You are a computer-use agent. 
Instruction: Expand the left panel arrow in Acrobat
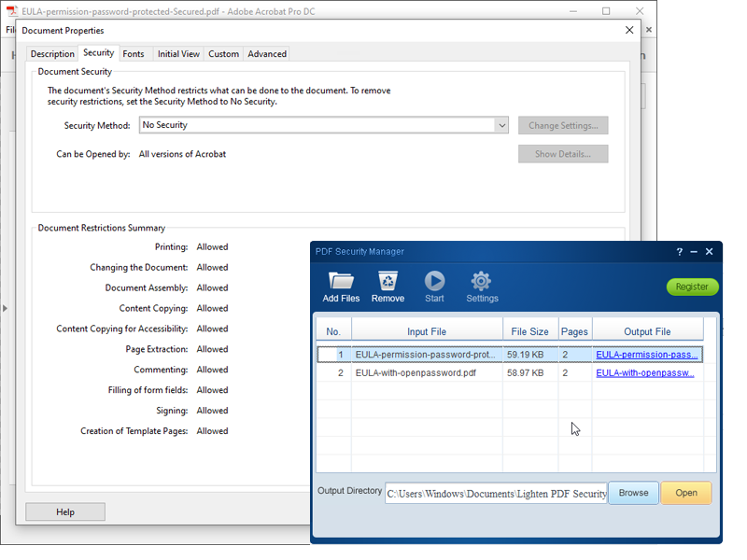click(6, 308)
